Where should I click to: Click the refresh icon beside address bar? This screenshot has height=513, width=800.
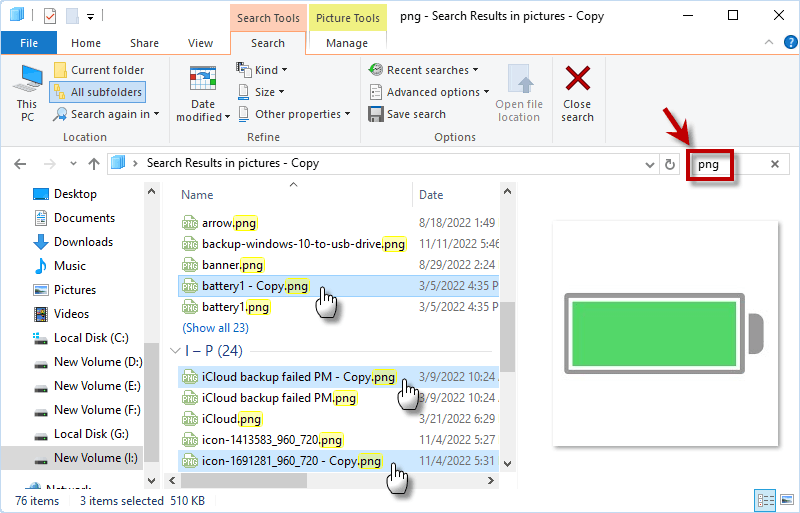point(671,164)
